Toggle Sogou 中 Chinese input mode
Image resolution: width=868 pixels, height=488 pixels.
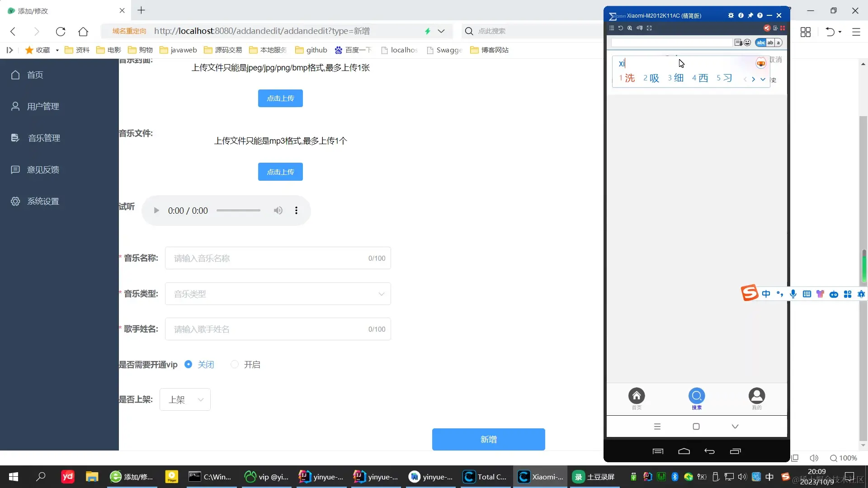(766, 294)
